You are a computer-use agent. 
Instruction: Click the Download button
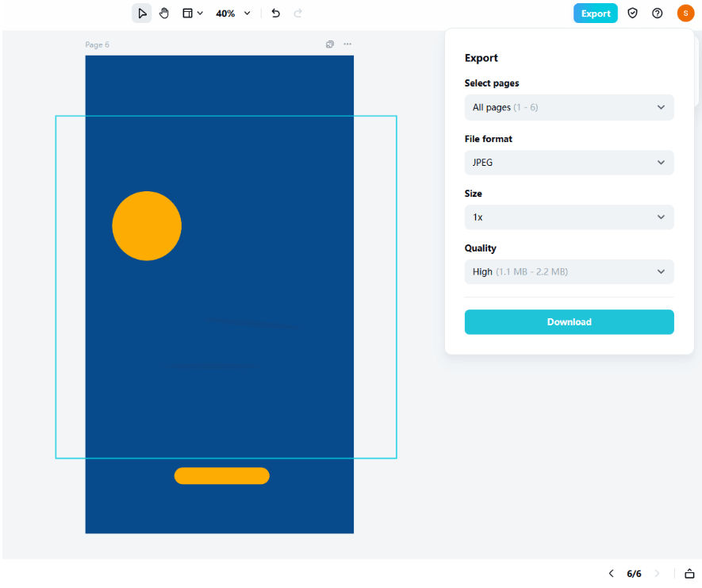tap(569, 322)
